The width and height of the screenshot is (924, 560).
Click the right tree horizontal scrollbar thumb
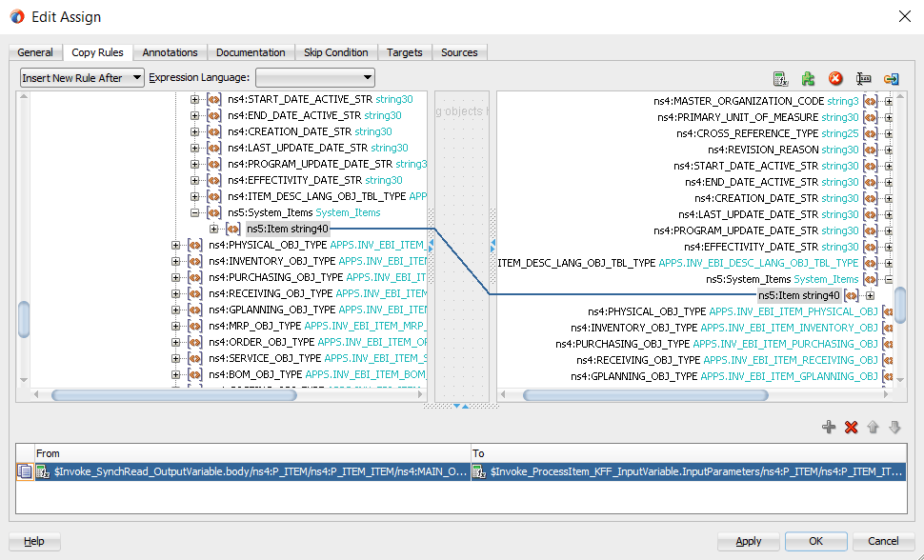click(x=645, y=395)
